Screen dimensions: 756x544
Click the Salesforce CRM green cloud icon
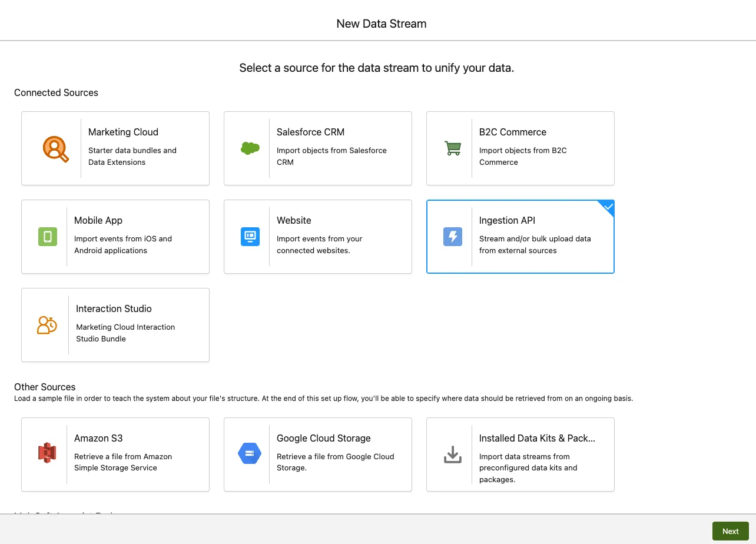250,148
